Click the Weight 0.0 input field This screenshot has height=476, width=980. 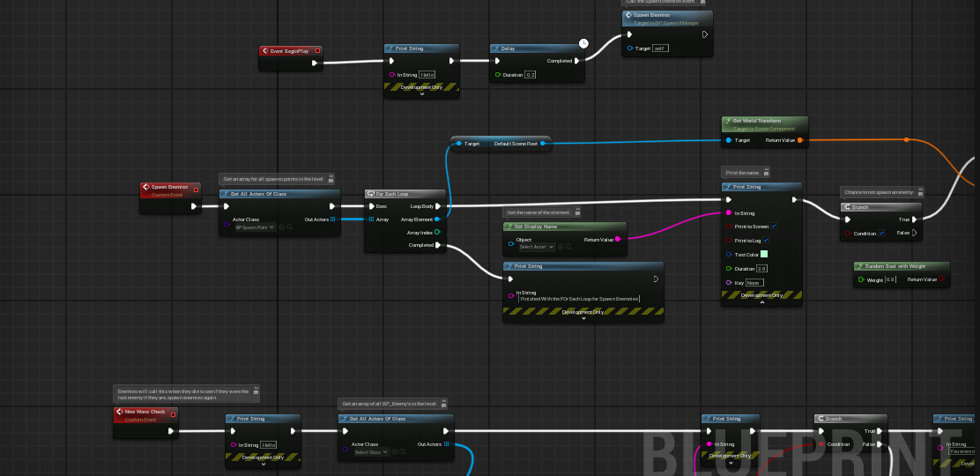pos(891,279)
